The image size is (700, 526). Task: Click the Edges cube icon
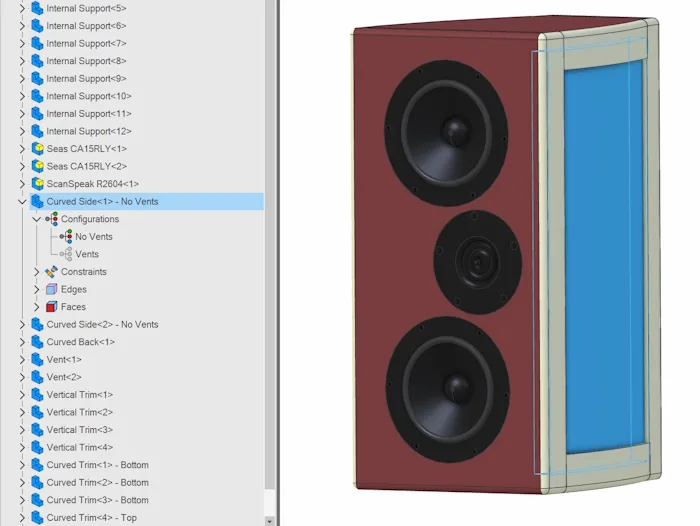pyautogui.click(x=52, y=289)
